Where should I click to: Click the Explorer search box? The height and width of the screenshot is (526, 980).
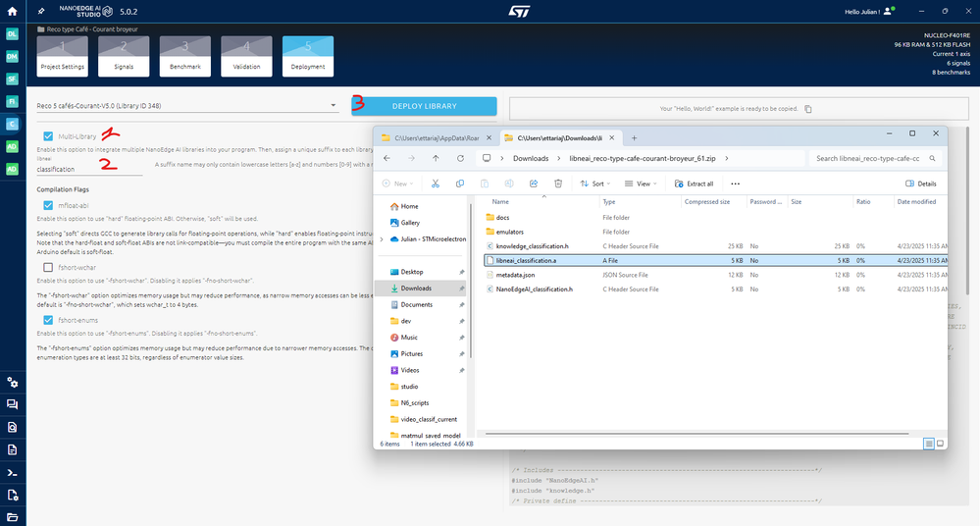[x=875, y=158]
